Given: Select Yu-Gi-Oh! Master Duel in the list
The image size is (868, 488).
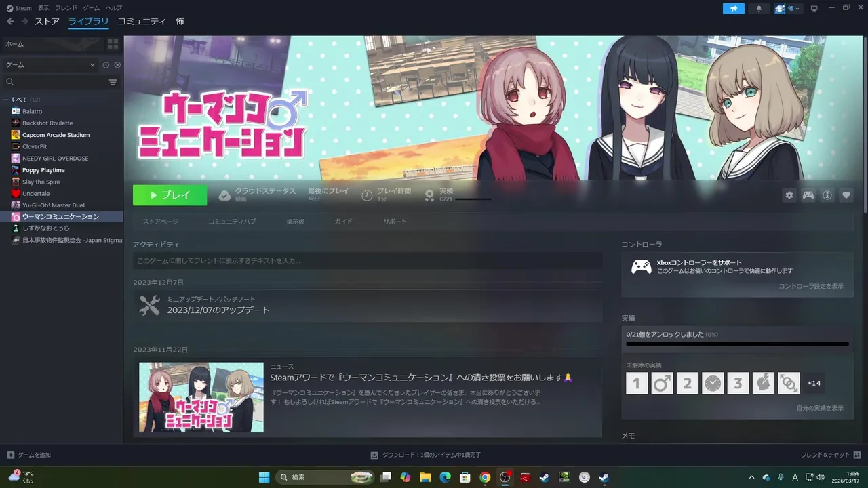Looking at the screenshot, I should pos(54,205).
